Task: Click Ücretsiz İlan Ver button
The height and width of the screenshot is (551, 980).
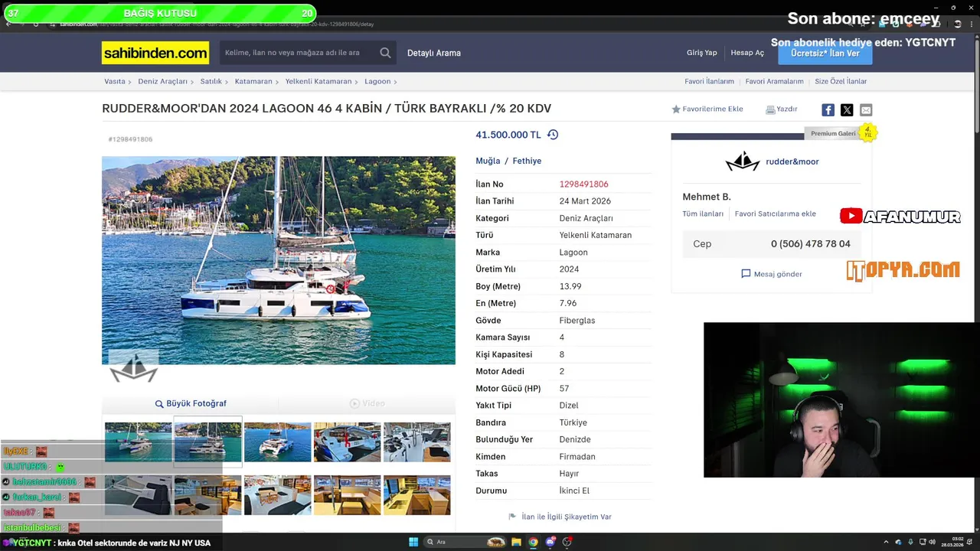Action: (x=825, y=53)
